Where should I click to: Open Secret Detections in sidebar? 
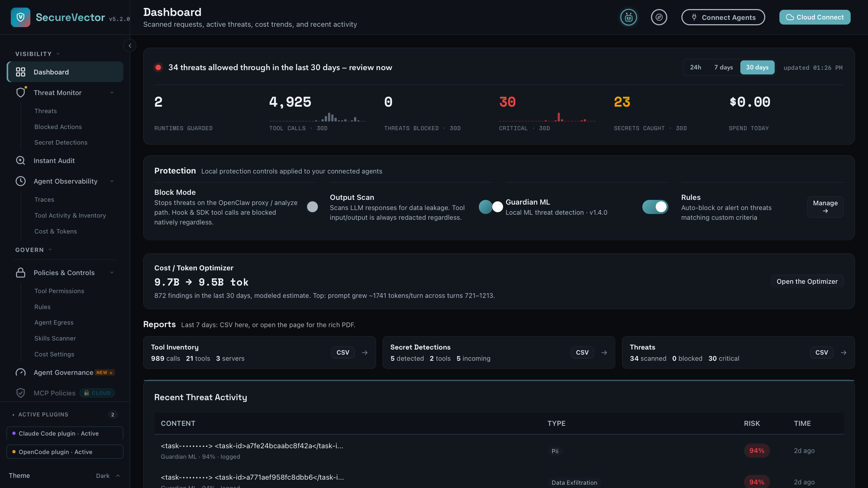click(x=61, y=142)
